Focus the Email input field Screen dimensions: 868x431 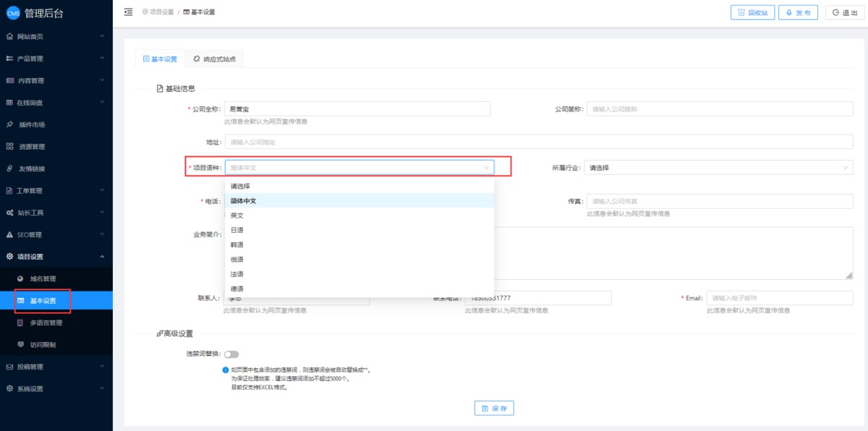click(x=780, y=298)
